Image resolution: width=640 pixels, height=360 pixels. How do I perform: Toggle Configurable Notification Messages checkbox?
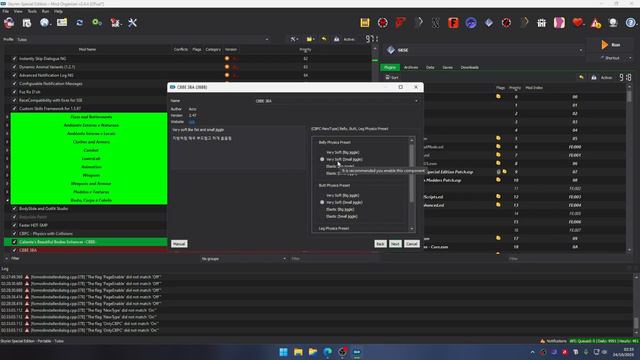14,84
